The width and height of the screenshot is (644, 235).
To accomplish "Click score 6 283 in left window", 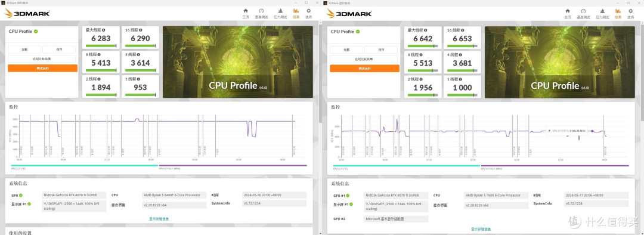I will coord(100,39).
